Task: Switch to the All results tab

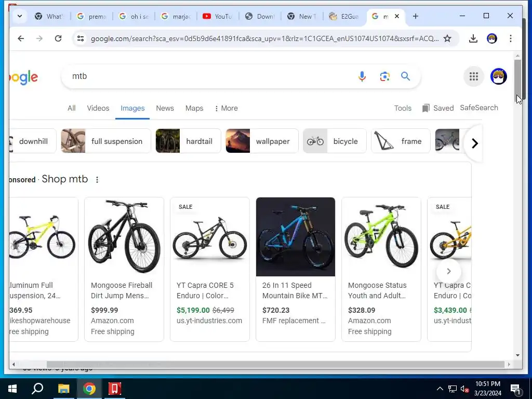Action: 71,108
